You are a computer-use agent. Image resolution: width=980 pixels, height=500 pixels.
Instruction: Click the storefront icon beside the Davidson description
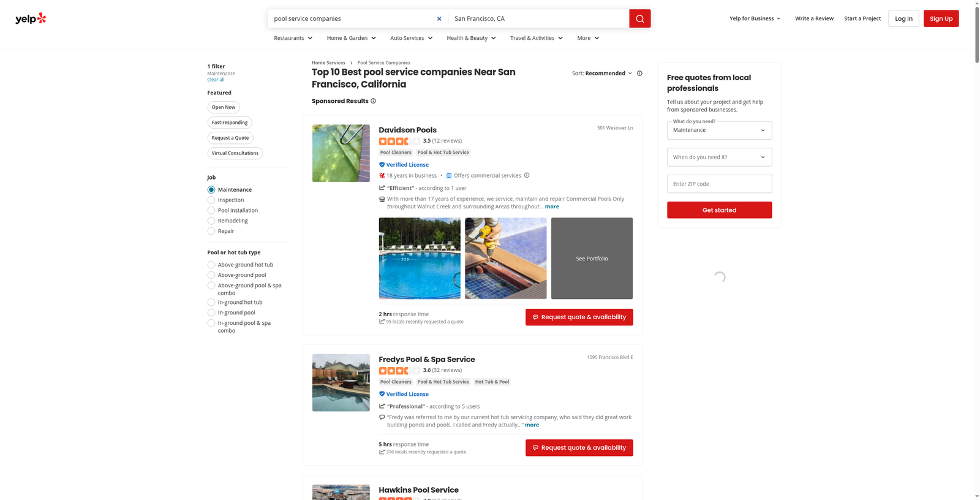pos(382,199)
